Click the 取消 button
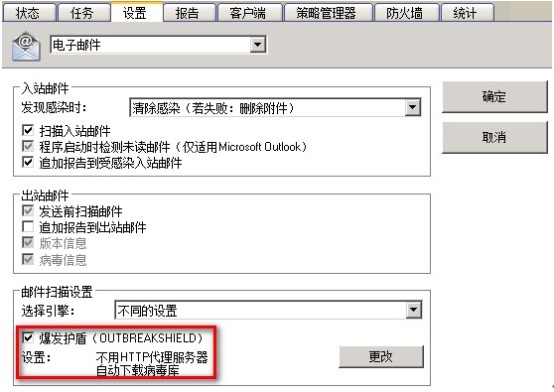The height and width of the screenshot is (392, 554). 494,137
